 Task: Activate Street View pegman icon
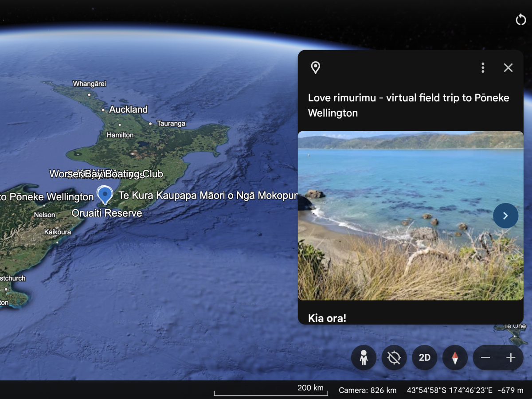point(364,358)
